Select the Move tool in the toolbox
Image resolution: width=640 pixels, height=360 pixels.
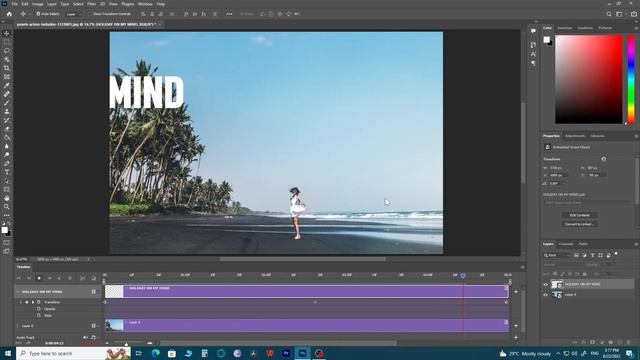(7, 33)
